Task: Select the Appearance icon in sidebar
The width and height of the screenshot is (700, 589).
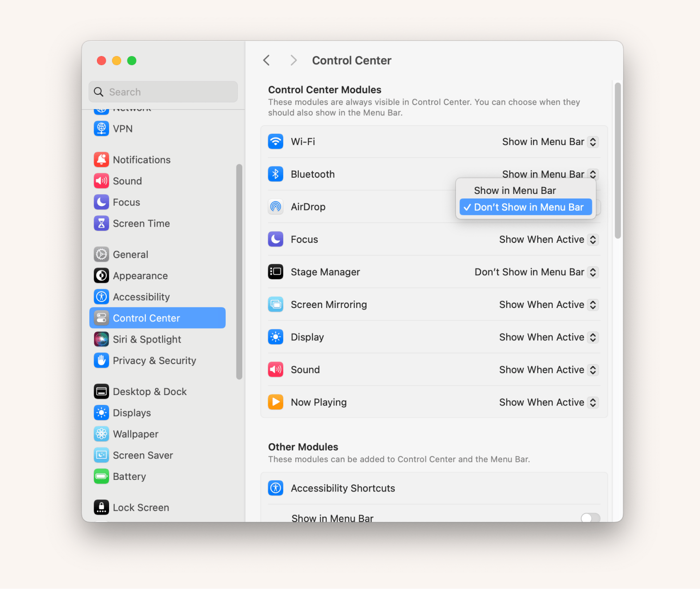Action: 101,276
